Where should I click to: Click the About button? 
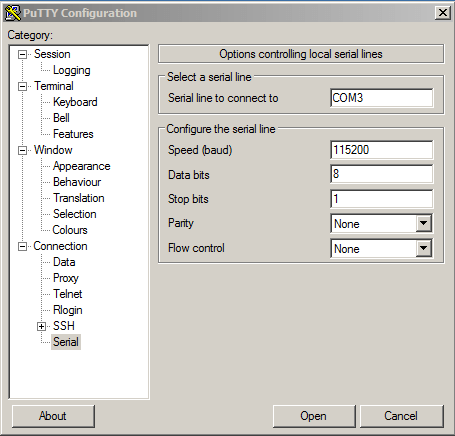pos(53,416)
